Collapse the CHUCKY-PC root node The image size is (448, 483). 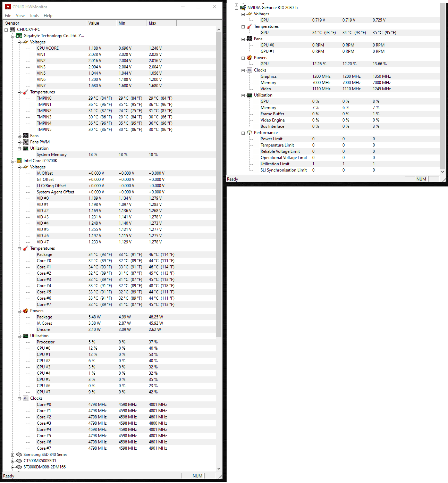[x=6, y=30]
